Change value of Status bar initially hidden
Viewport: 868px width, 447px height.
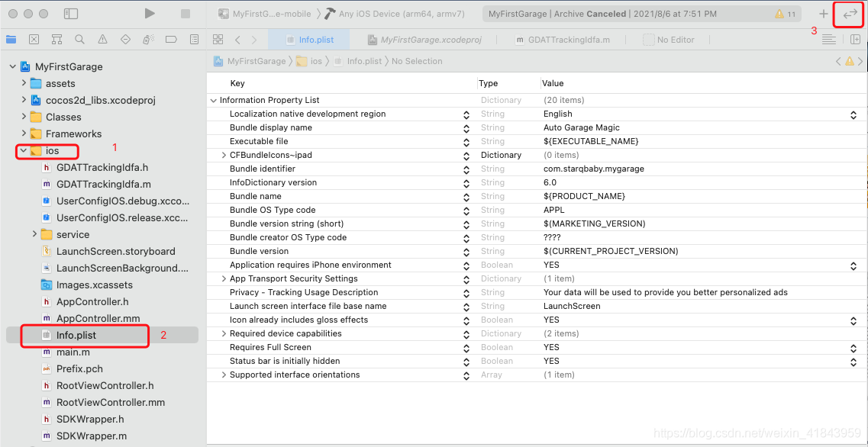pyautogui.click(x=853, y=362)
